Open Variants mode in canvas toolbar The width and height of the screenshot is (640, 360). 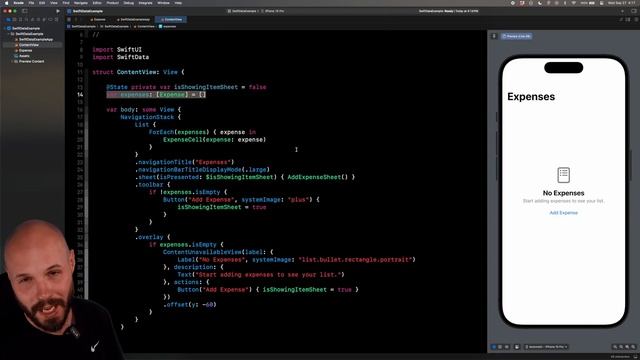point(507,347)
